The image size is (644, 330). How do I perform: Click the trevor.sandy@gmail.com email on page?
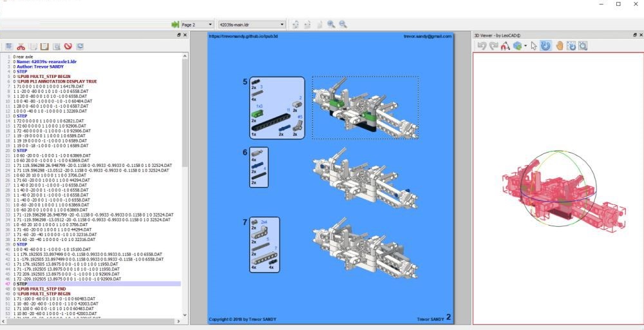(x=427, y=37)
